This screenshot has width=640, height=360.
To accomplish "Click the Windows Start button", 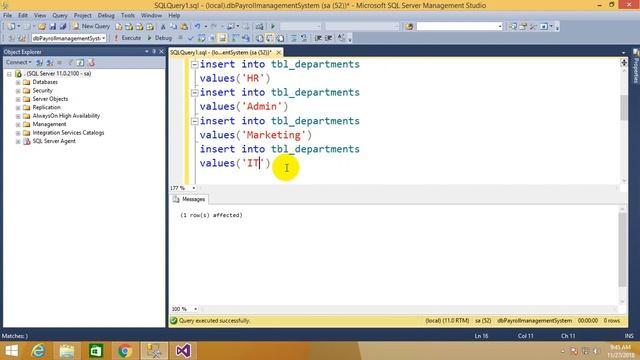I will click(11, 351).
